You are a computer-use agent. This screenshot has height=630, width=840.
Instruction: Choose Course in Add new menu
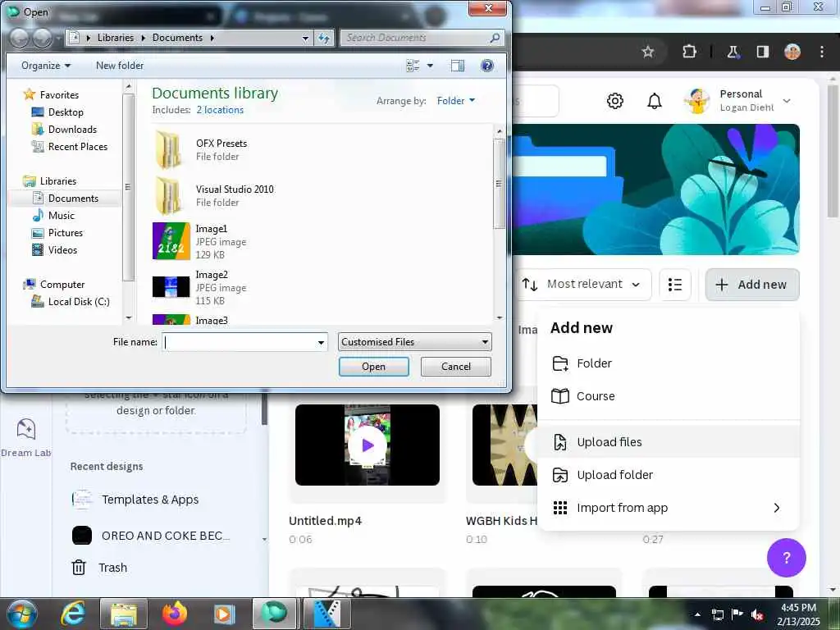coord(668,396)
